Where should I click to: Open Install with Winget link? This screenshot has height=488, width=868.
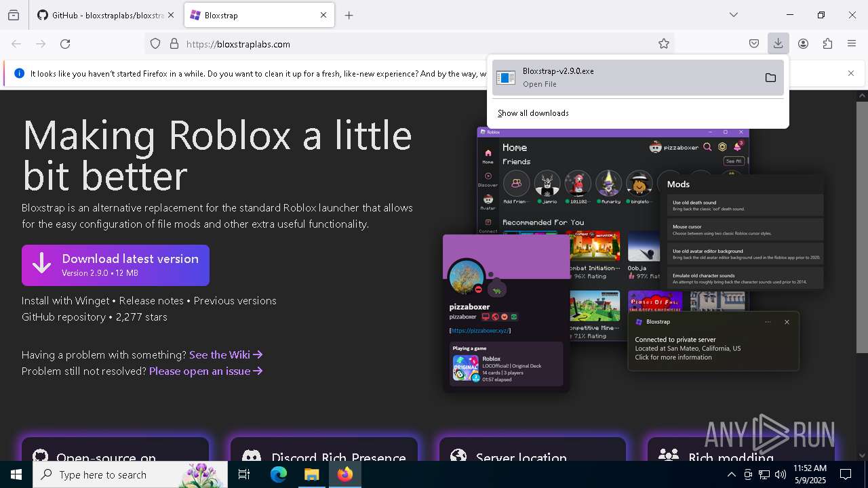(65, 300)
